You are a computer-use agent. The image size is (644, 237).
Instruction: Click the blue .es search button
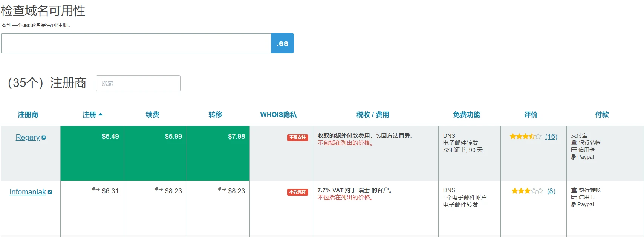[x=282, y=43]
